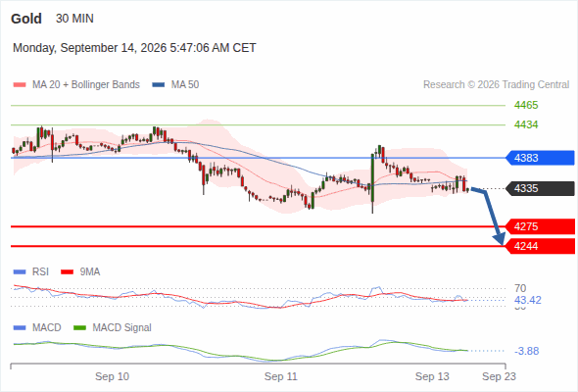Click the 4244 support price tag

540,246
